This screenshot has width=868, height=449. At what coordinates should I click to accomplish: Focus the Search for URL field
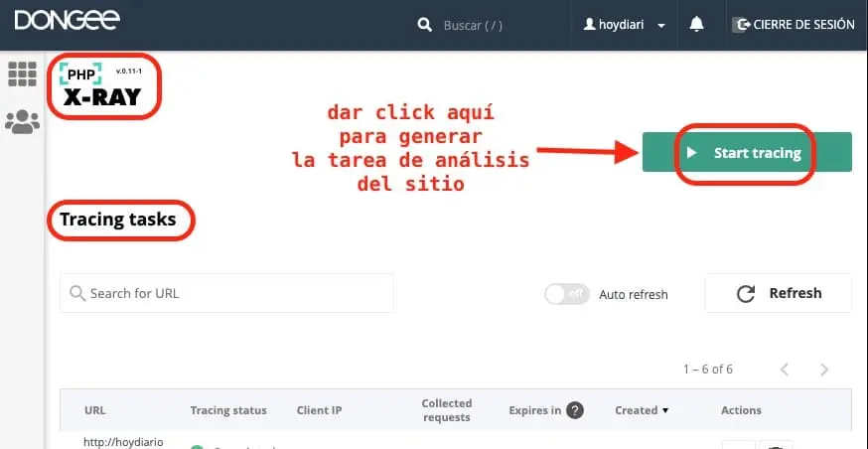[227, 293]
